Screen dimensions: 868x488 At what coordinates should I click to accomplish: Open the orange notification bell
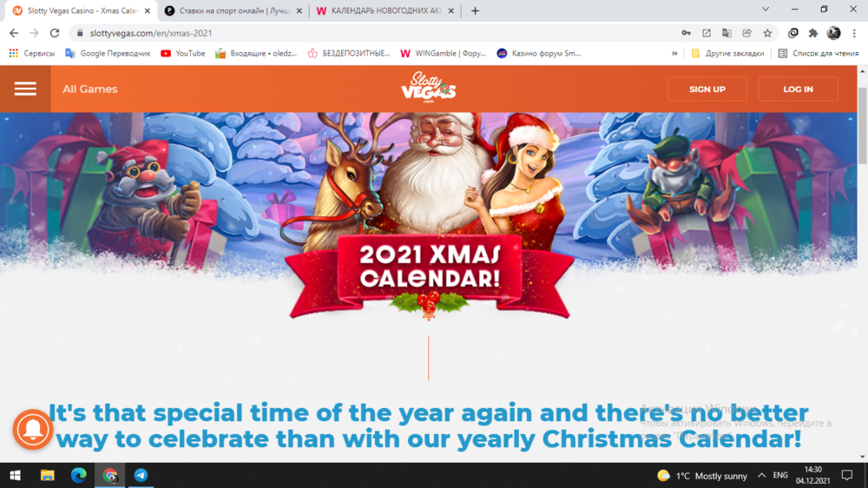[x=33, y=429]
